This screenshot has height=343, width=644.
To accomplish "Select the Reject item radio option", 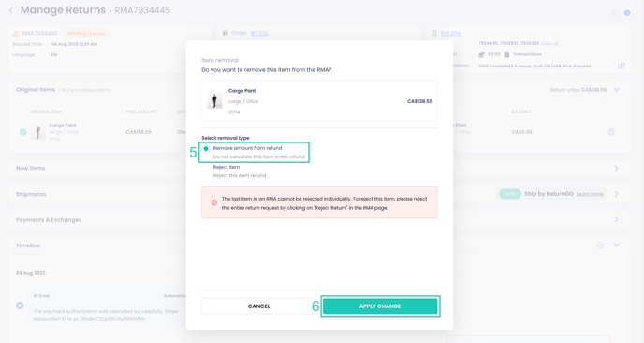I will pyautogui.click(x=206, y=168).
